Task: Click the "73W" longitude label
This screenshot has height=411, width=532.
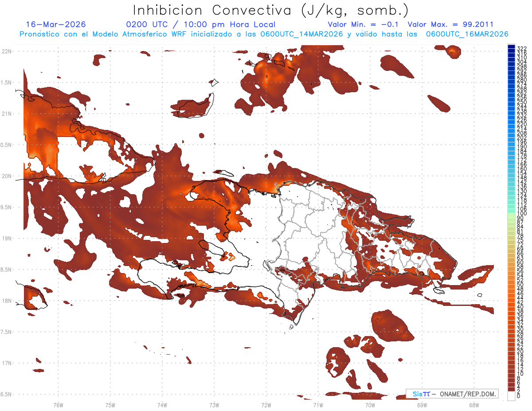Action: click(x=214, y=405)
